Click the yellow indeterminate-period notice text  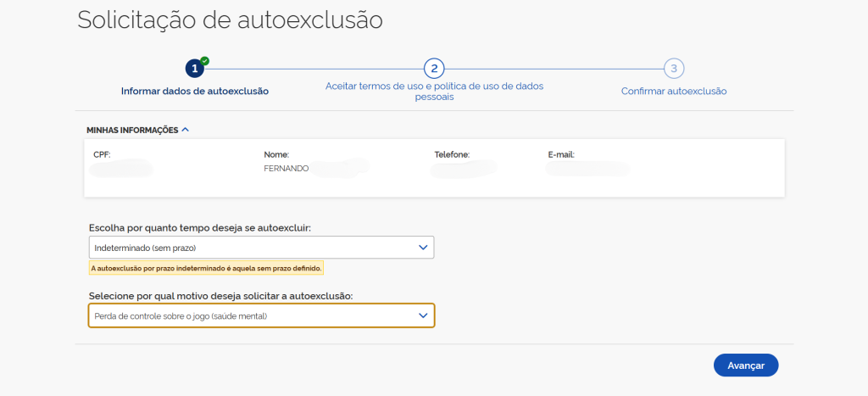click(x=206, y=268)
